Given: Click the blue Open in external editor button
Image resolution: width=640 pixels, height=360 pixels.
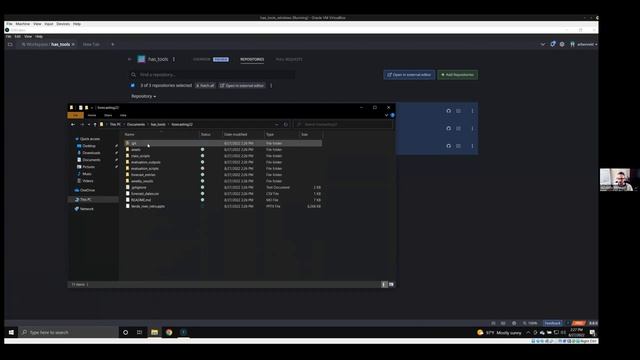Looking at the screenshot, I should (x=409, y=75).
